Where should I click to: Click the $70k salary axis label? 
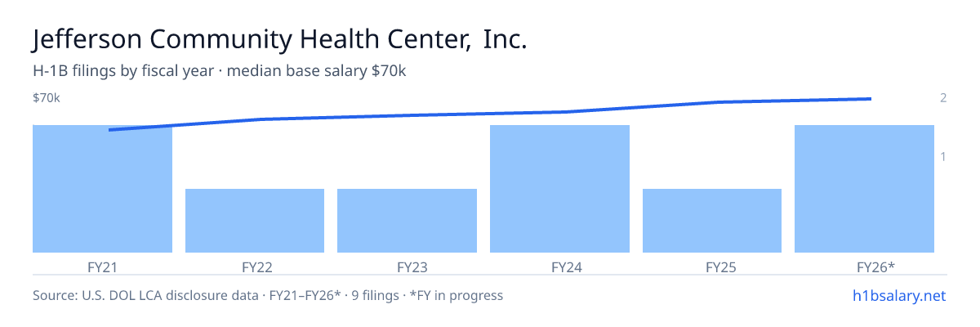(x=47, y=98)
